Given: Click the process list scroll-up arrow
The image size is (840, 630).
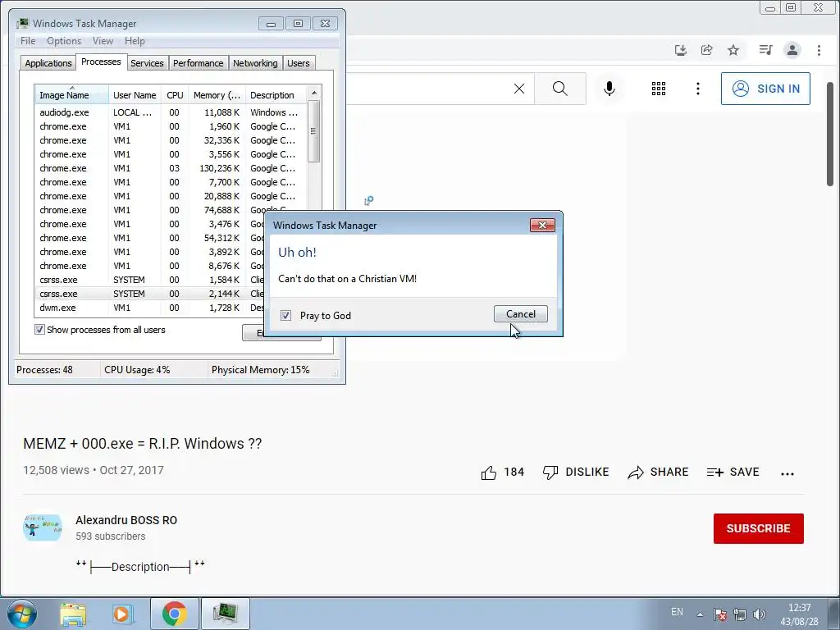Looking at the screenshot, I should tap(314, 92).
